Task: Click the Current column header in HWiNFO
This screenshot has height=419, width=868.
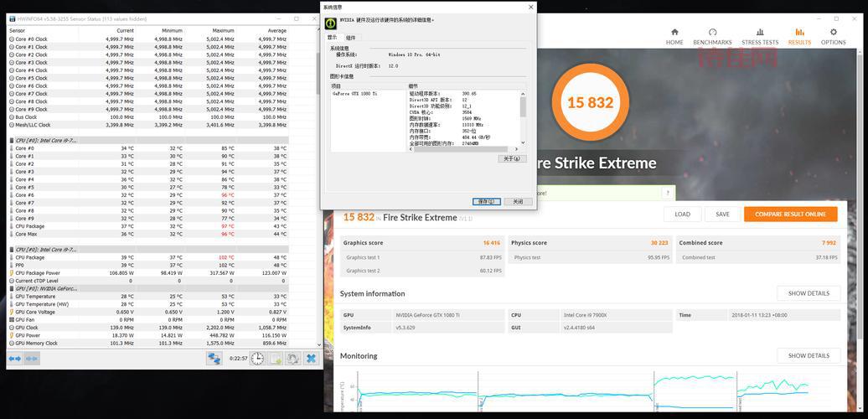Action: 125,31
